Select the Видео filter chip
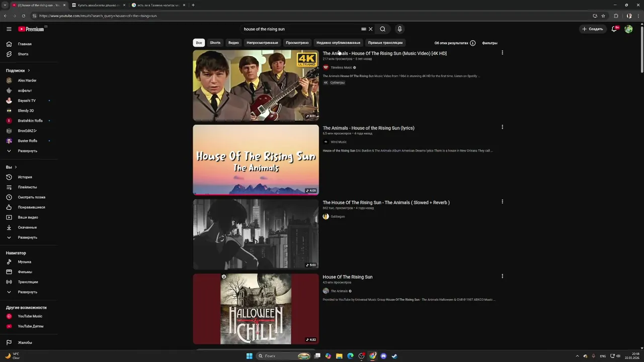The height and width of the screenshot is (362, 644). click(x=233, y=43)
